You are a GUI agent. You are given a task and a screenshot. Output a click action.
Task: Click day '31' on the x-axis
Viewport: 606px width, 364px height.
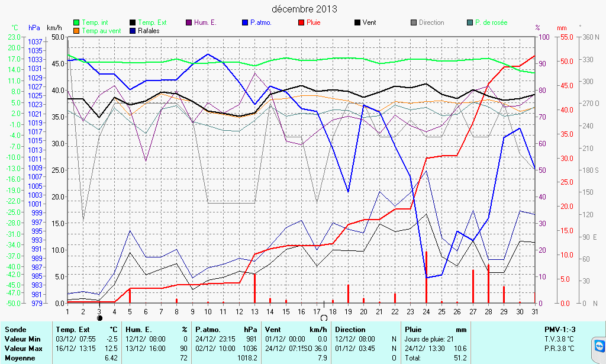coord(535,311)
